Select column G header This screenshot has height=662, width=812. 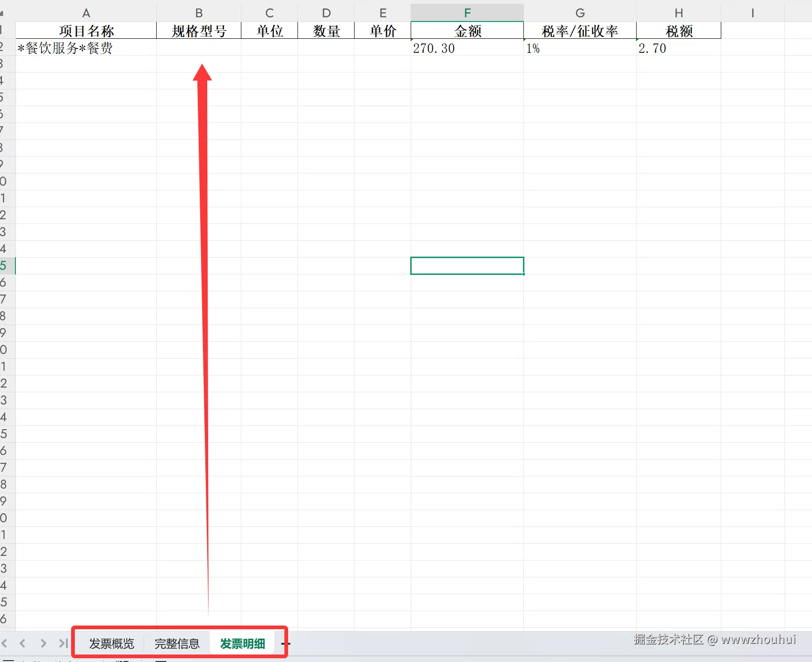click(x=580, y=13)
